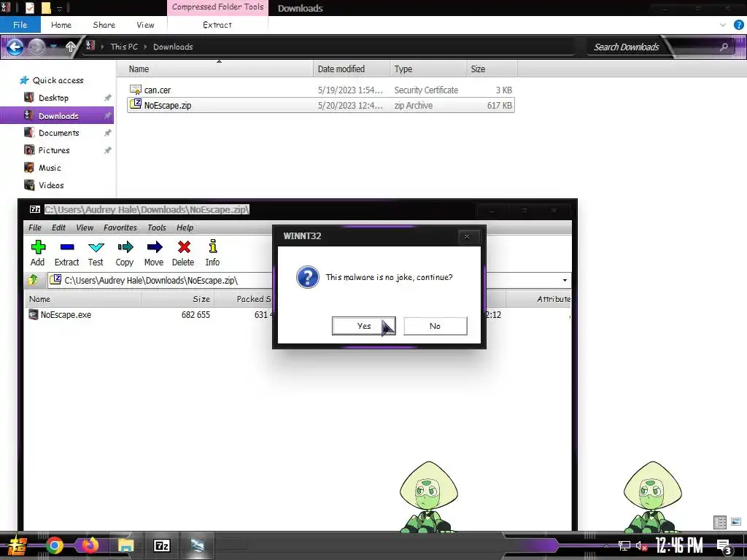Open the Favorites menu in 7-Zip
Viewport: 747px width, 560px height.
(x=120, y=227)
